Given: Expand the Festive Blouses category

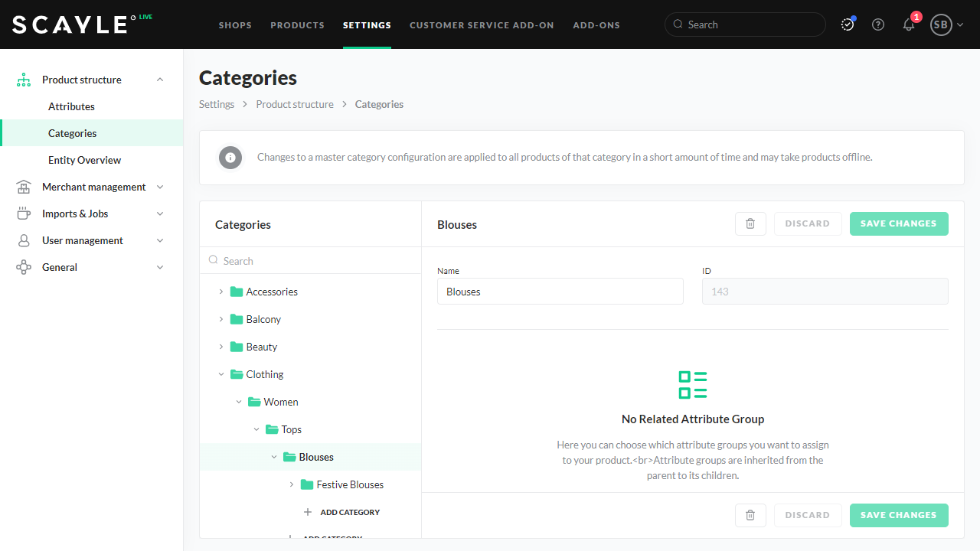Looking at the screenshot, I should coord(292,484).
